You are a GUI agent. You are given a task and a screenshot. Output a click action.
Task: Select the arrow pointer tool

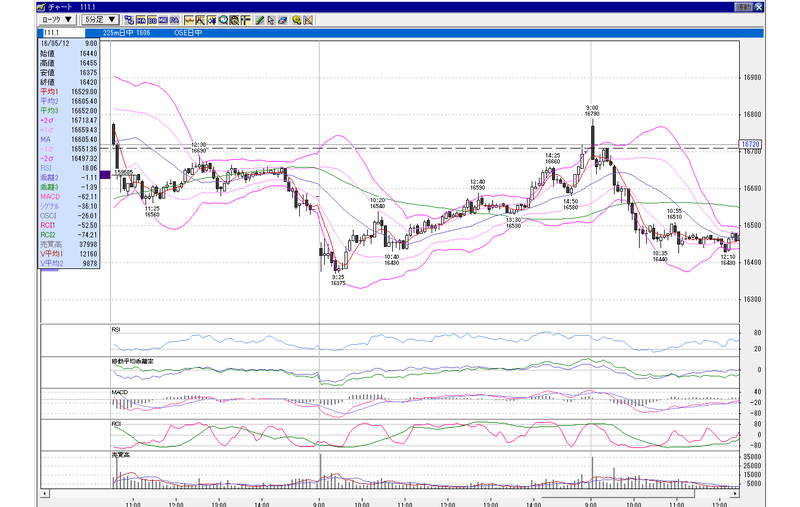[x=271, y=20]
